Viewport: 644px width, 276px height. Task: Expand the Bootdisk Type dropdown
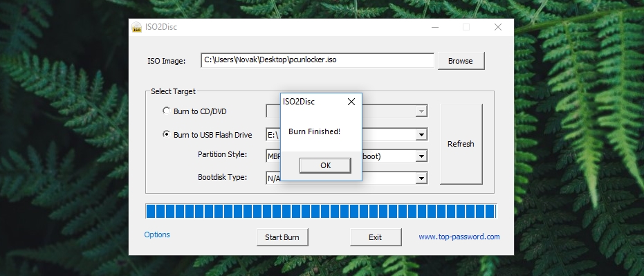[421, 178]
